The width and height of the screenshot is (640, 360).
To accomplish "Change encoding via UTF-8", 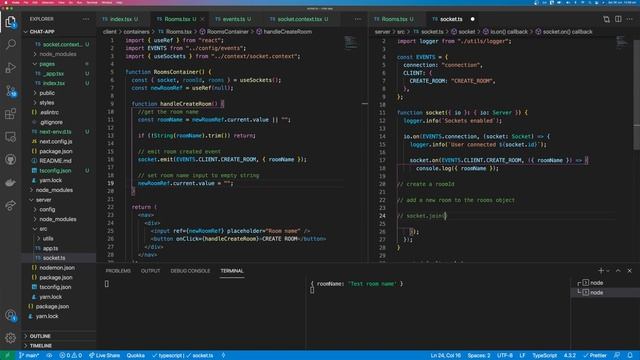I will click(x=504, y=356).
